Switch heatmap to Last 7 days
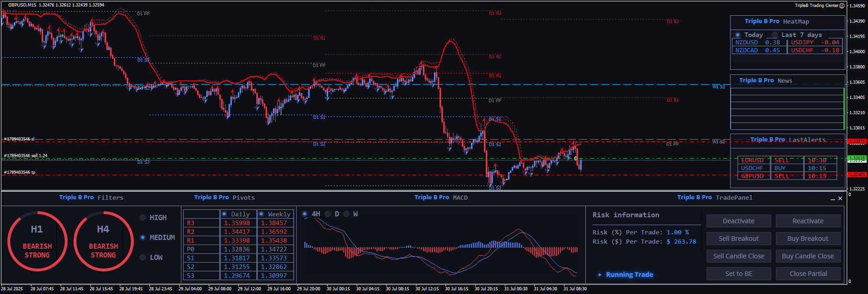The width and height of the screenshot is (868, 294). click(775, 35)
